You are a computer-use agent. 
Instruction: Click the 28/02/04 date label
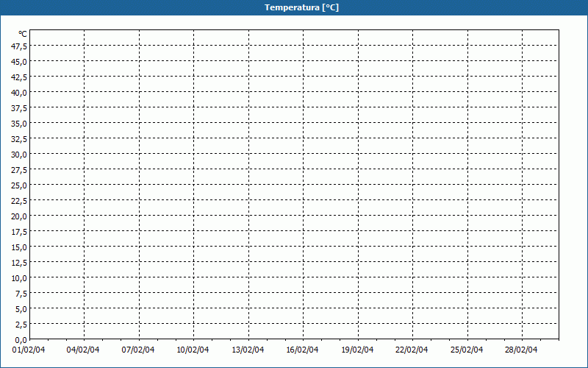tap(521, 350)
